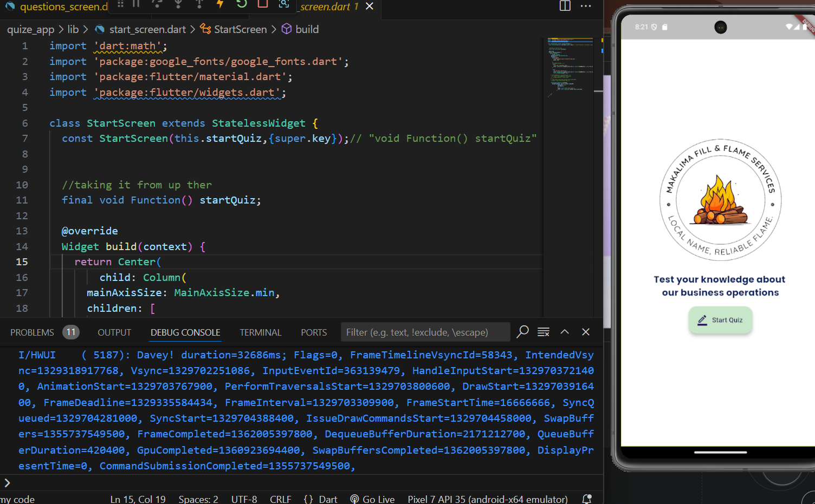815x504 pixels.
Task: Click 'return Center(' on line 15
Action: pyautogui.click(x=118, y=261)
